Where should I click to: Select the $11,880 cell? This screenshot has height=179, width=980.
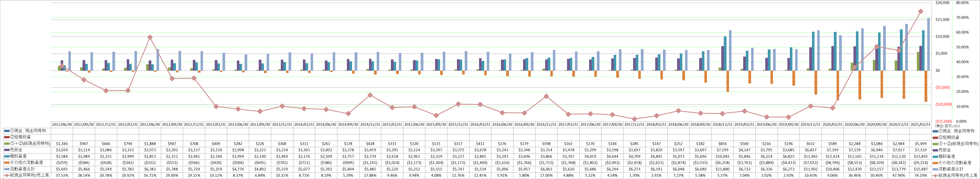pyautogui.click(x=723, y=169)
